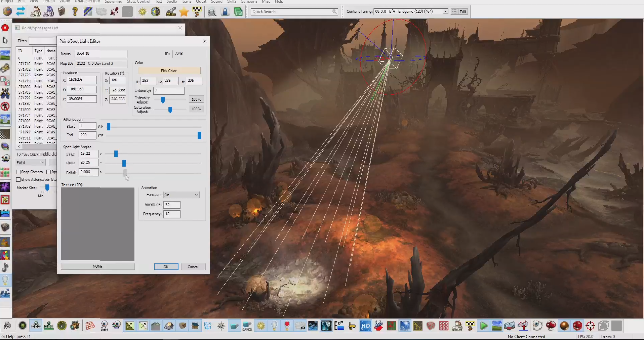Image resolution: width=644 pixels, height=340 pixels.
Task: Toggle the Snap Camera checkbox
Action: pyautogui.click(x=18, y=172)
